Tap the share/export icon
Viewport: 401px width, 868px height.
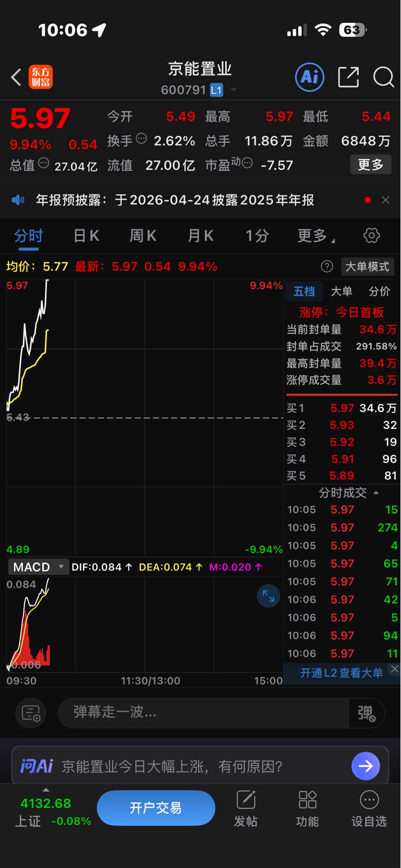click(348, 77)
